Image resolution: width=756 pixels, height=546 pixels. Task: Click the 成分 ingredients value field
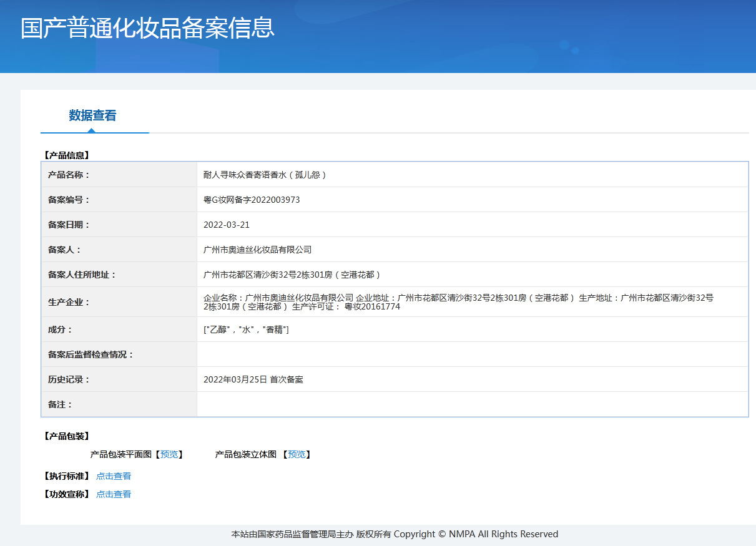click(245, 329)
